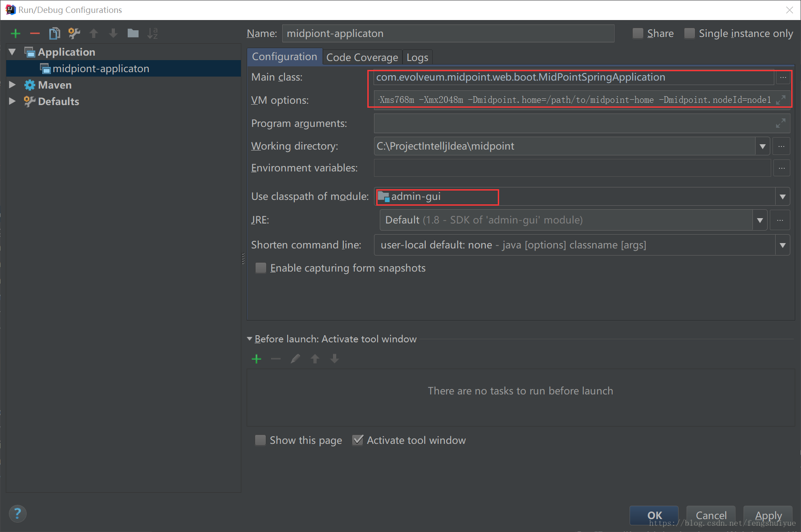Expand the Program arguments field
Viewport: 801px width, 532px height.
[x=781, y=123]
